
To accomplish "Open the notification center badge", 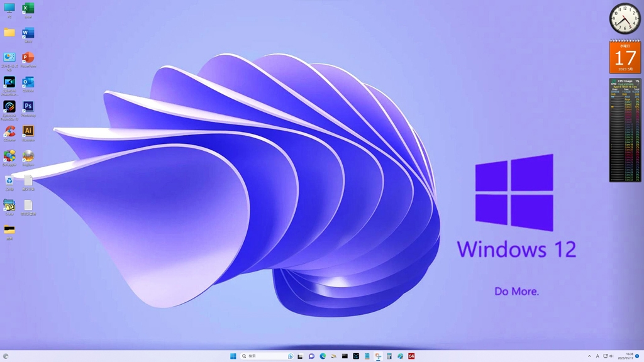I will pos(638,356).
